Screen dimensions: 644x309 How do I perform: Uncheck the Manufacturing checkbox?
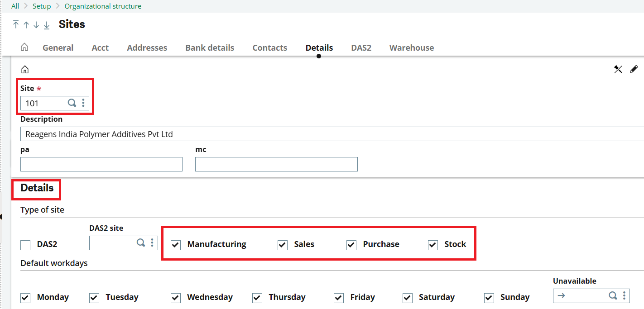[x=175, y=245]
